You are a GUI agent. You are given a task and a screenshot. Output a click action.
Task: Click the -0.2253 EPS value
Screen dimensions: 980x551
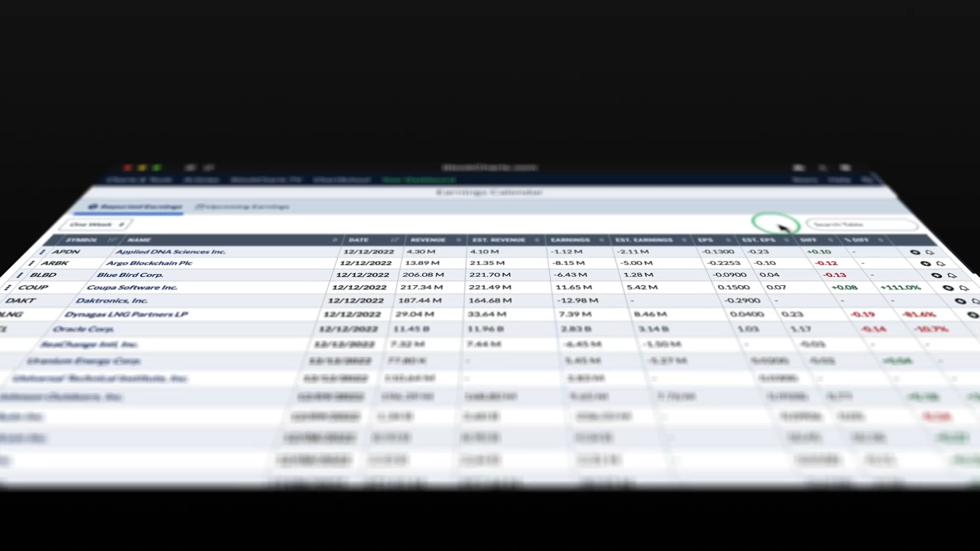pyautogui.click(x=724, y=263)
